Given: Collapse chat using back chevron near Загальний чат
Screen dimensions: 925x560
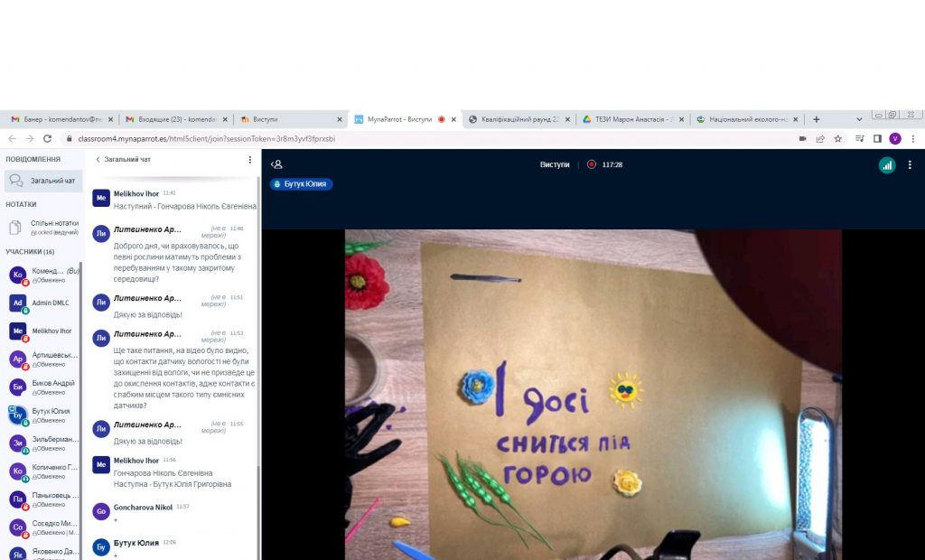Looking at the screenshot, I should [98, 160].
